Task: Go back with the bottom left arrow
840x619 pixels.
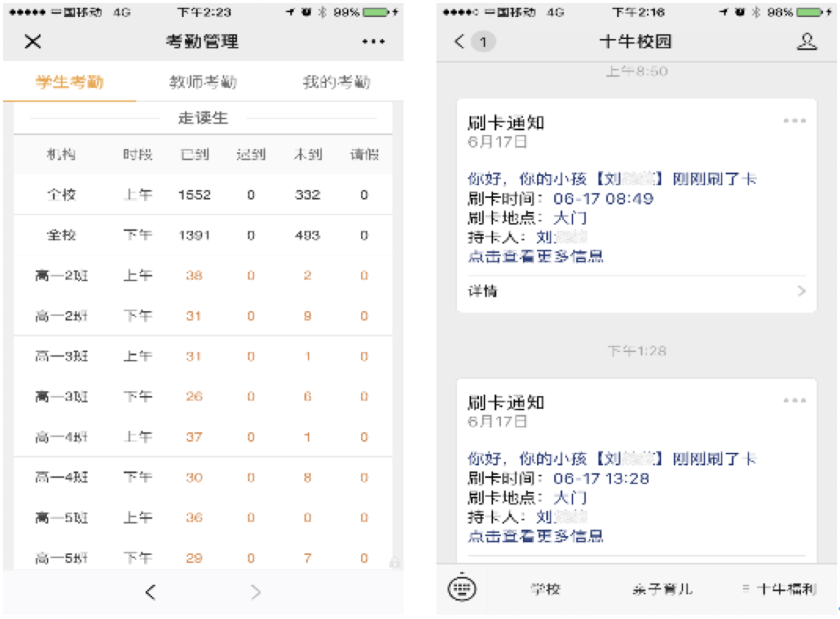Action: tap(150, 592)
